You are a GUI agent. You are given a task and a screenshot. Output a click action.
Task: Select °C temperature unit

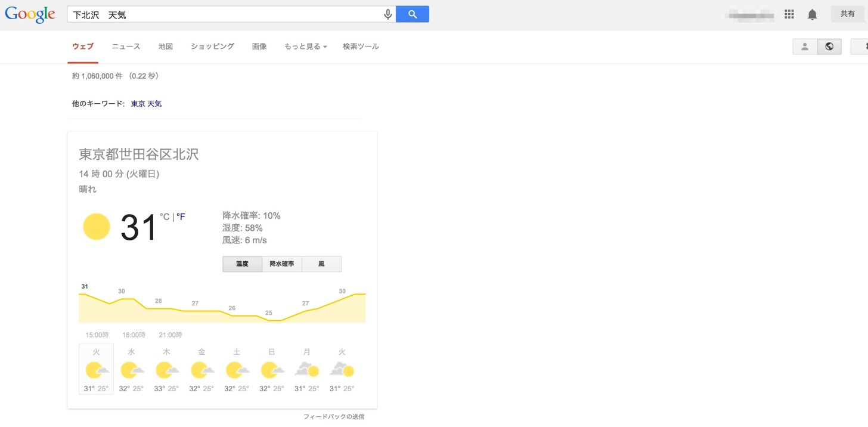165,217
